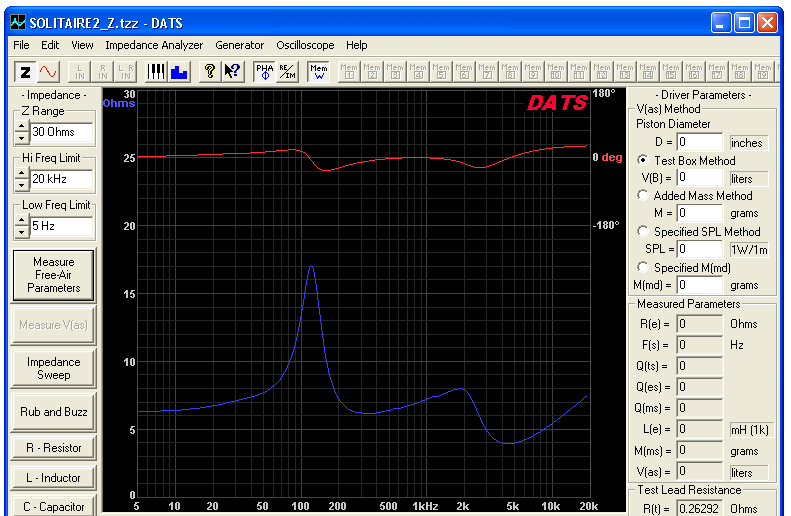Click the mH (1k) unit box
This screenshot has width=791, height=516.
[x=751, y=429]
